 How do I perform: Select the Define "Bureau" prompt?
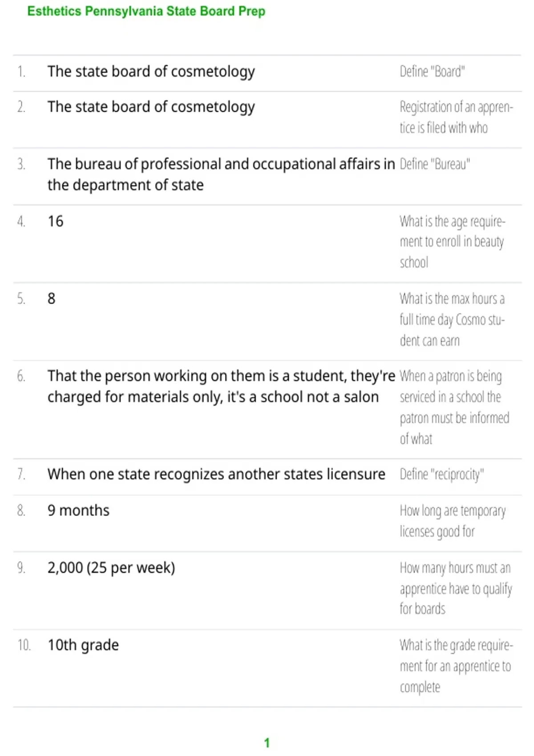435,164
